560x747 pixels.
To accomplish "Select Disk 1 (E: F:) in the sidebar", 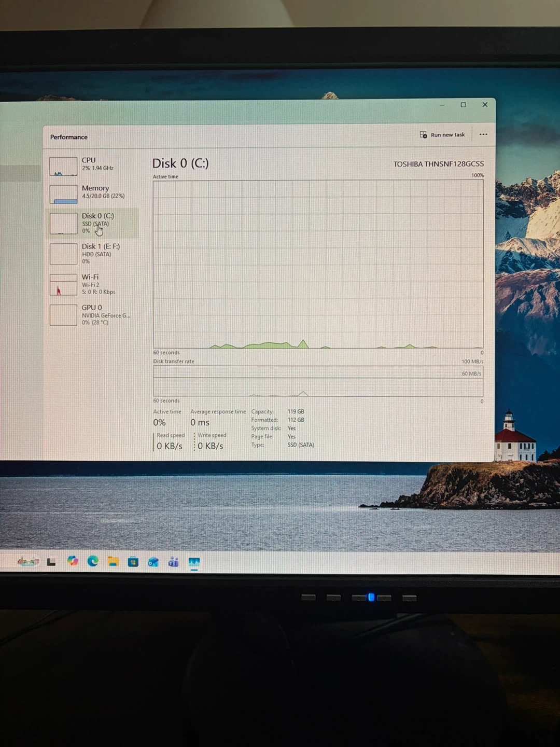I will 93,254.
